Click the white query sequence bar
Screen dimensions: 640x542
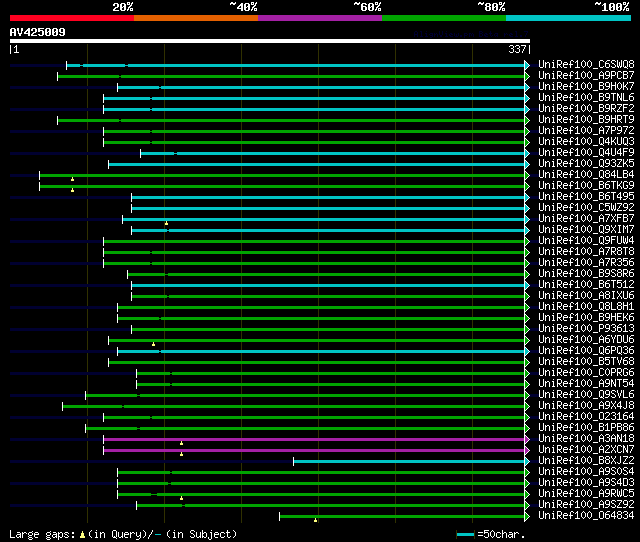point(270,41)
